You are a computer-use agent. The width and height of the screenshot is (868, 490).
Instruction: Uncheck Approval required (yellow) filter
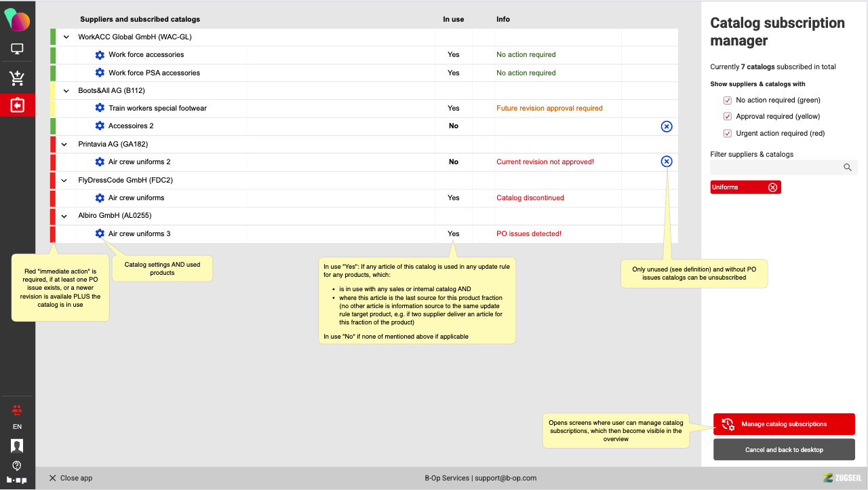click(x=728, y=117)
